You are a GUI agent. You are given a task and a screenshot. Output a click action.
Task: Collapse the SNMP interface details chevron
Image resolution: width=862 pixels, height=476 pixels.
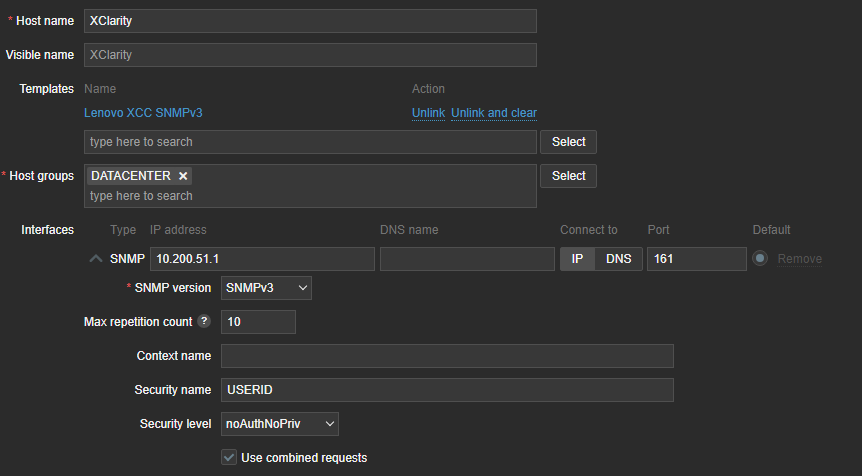coord(96,259)
